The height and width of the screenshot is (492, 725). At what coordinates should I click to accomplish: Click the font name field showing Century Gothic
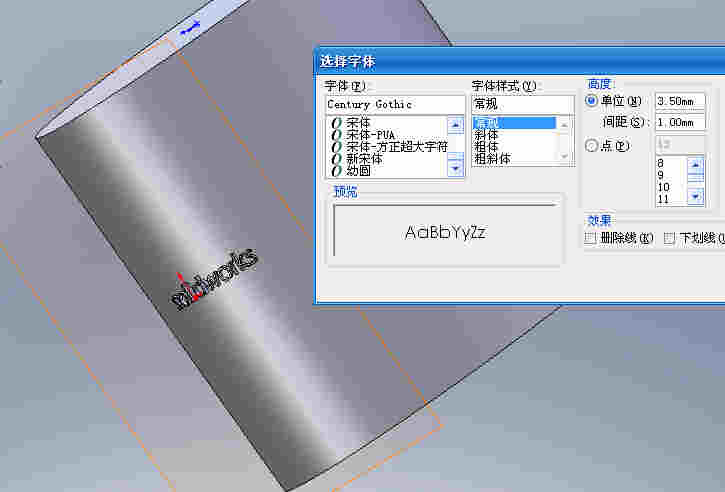click(x=395, y=105)
